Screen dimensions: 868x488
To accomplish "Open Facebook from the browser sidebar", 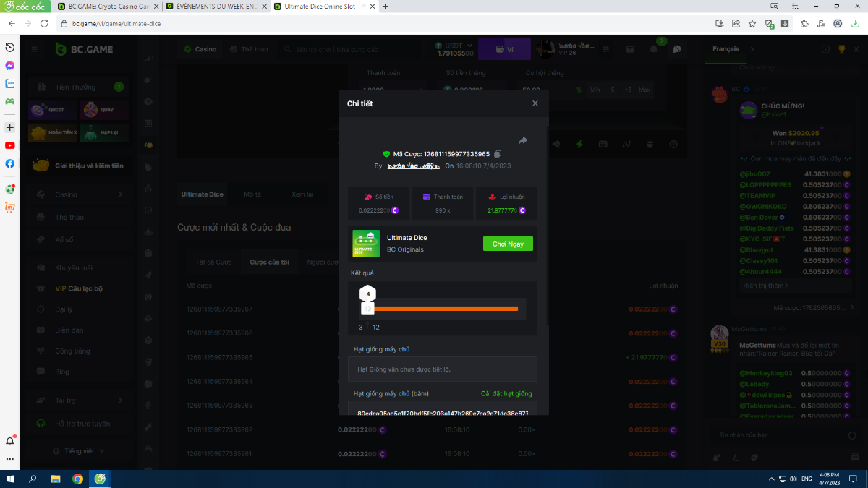I will (10, 163).
